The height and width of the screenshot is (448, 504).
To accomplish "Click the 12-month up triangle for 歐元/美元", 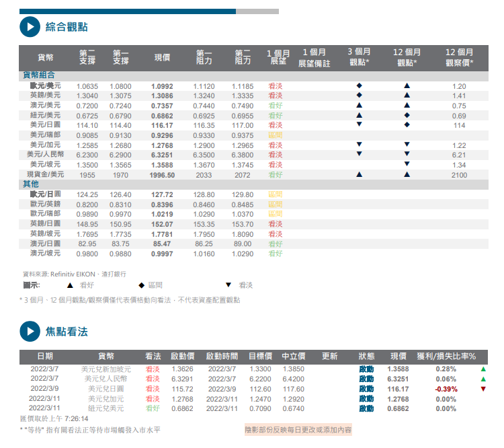I will tap(407, 85).
